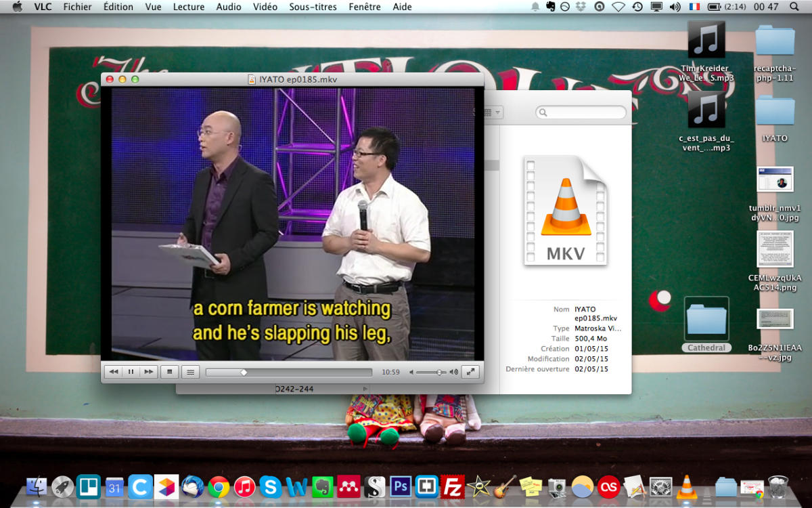Open the Lecture menu
The height and width of the screenshot is (508, 812).
[189, 7]
